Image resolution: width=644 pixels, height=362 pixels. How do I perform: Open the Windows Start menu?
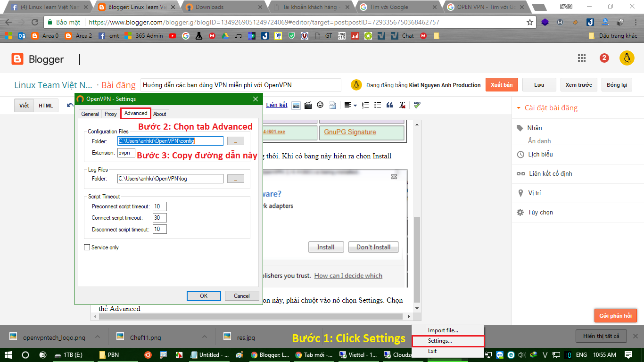[x=9, y=355]
